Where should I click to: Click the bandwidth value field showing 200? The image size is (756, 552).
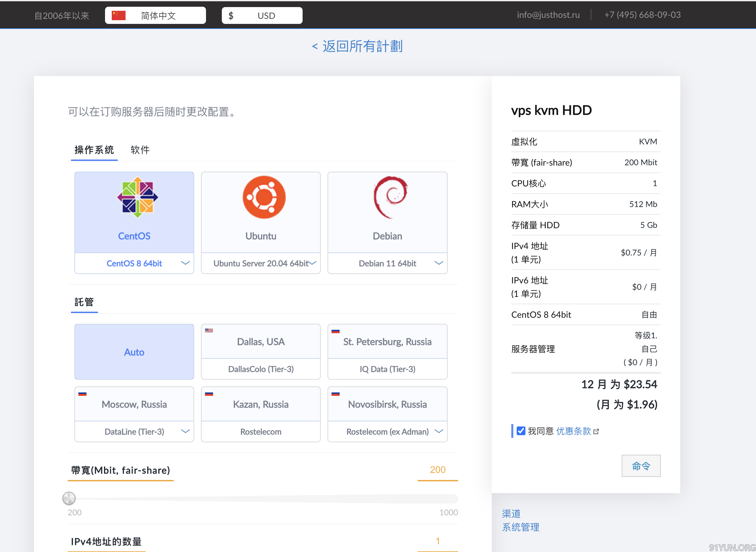tap(438, 470)
